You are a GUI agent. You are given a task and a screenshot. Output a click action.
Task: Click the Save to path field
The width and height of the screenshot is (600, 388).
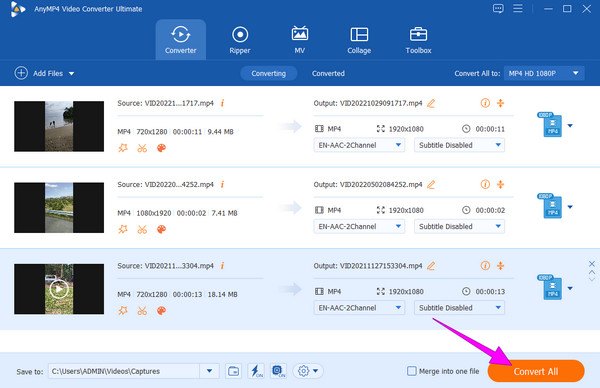124,371
